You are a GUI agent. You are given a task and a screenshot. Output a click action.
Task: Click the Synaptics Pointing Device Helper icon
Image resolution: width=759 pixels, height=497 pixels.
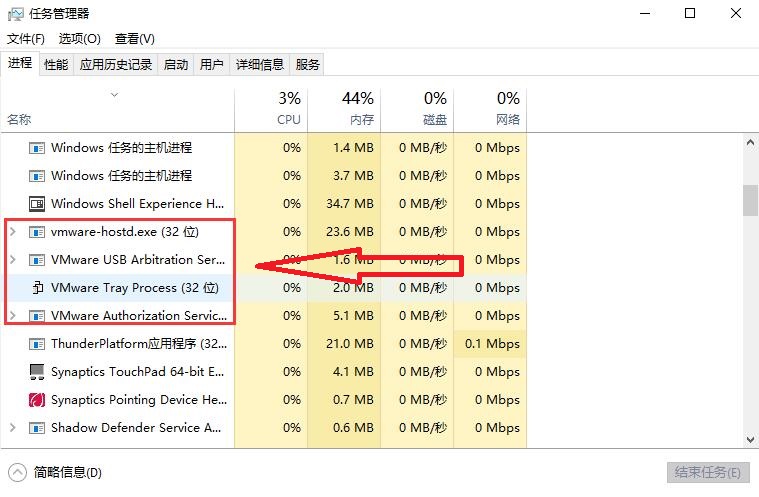tap(37, 400)
